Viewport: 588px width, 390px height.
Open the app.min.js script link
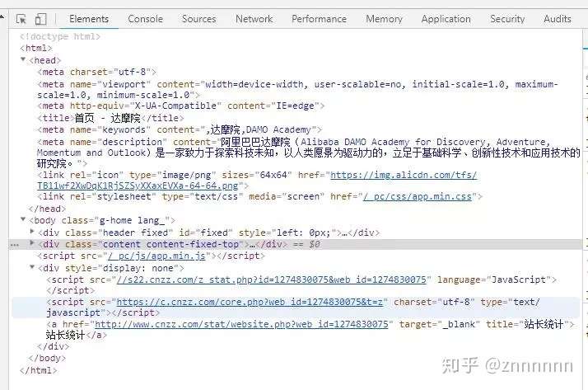[156, 256]
